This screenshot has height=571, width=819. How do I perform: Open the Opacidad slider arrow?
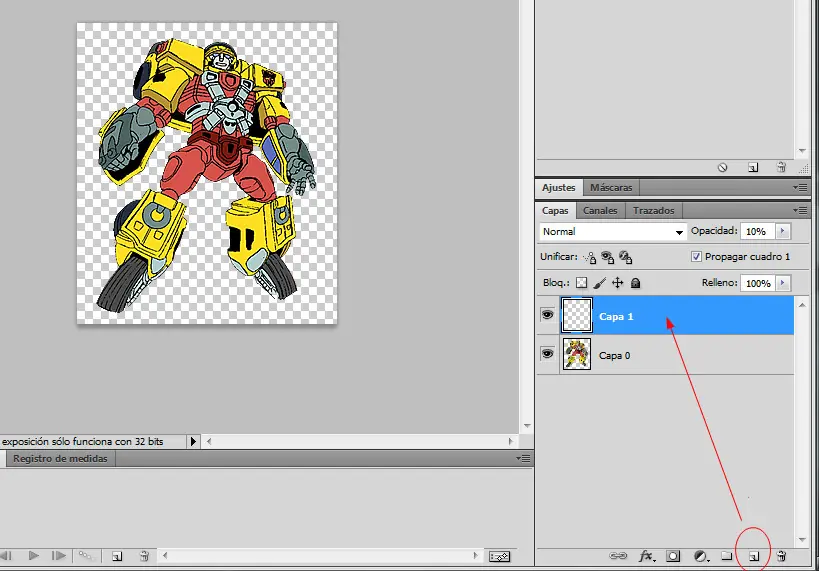coord(782,231)
